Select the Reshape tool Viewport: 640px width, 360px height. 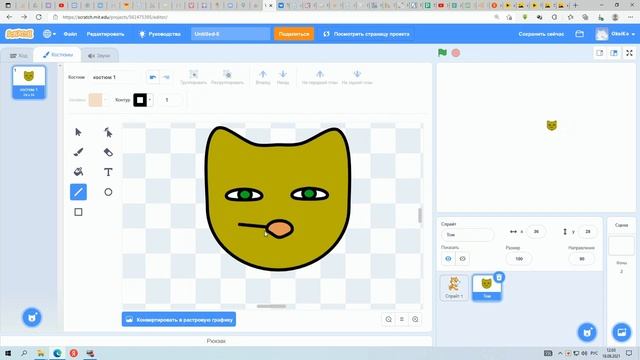tap(108, 132)
